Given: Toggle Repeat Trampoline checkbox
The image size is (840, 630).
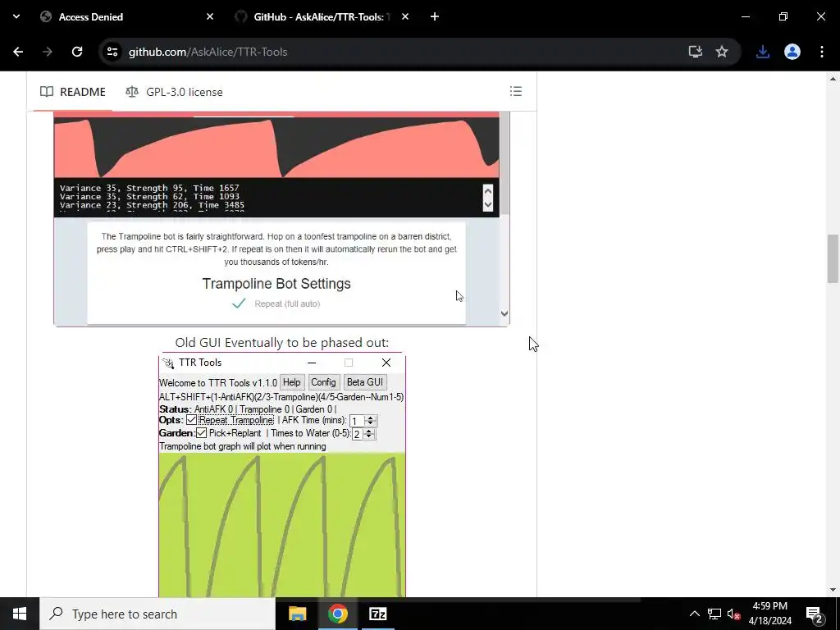Looking at the screenshot, I should coord(191,420).
